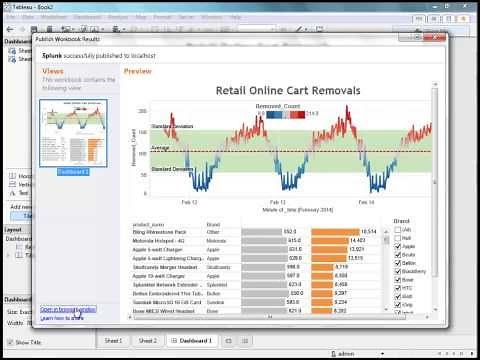Open the Help menu
This screenshot has height=360, width=480.
point(235,17)
